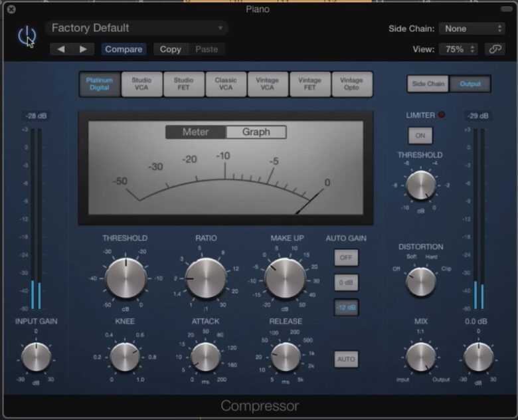Screen dimensions: 518x420
Task: Click the link chain icon
Action: [x=493, y=49]
